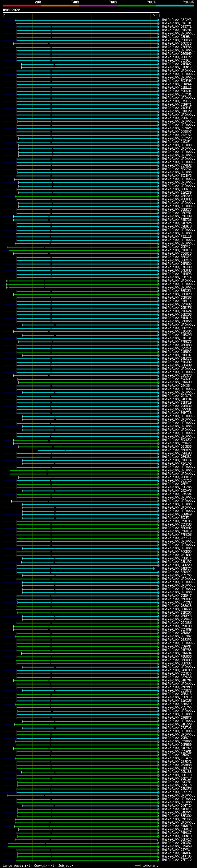The height and width of the screenshot is (868, 197).
Task: Select hit label UniRef100_Q6GNH9
Action: click(x=176, y=54)
